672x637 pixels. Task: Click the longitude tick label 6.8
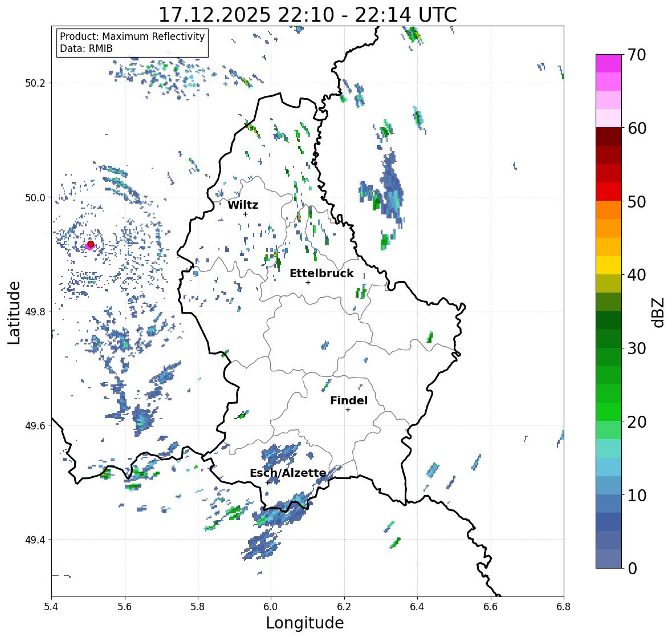564,606
